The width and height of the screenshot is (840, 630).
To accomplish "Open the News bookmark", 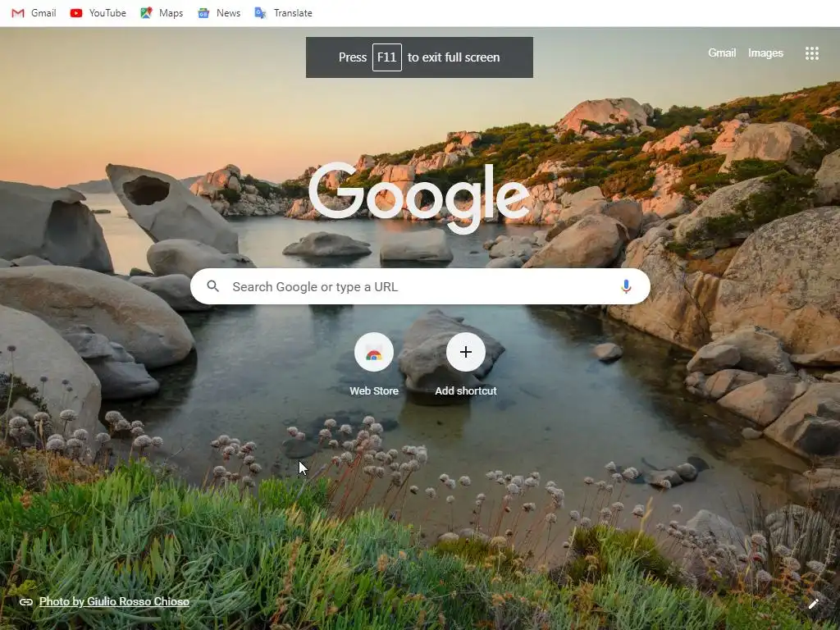I will (x=219, y=13).
